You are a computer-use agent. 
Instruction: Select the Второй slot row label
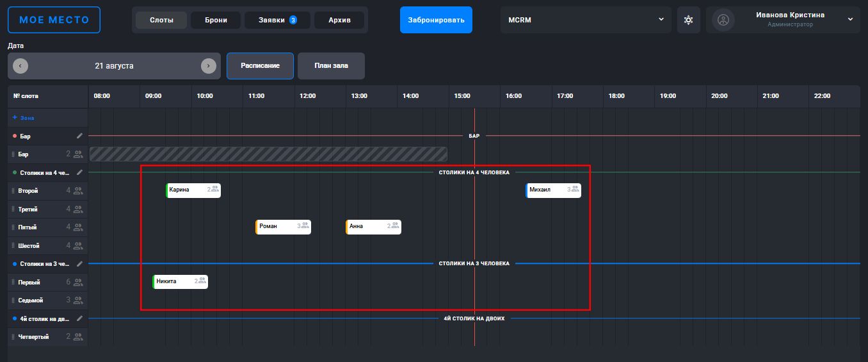pyautogui.click(x=28, y=191)
